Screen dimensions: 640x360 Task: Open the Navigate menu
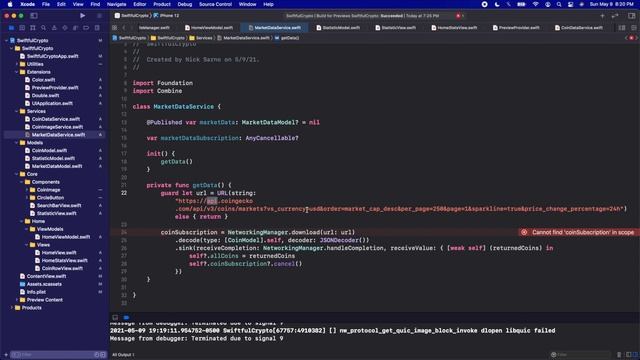coord(116,4)
